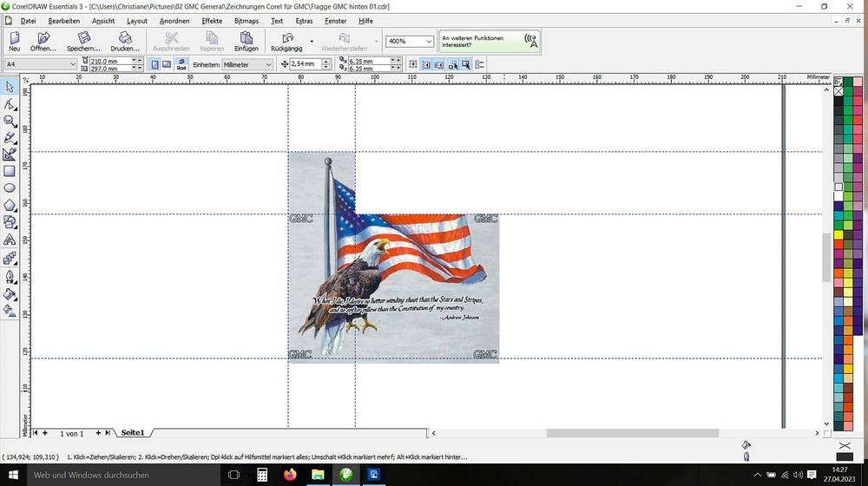Select the Text tool in toolbox
Screen dimensions: 868x486
click(x=10, y=240)
